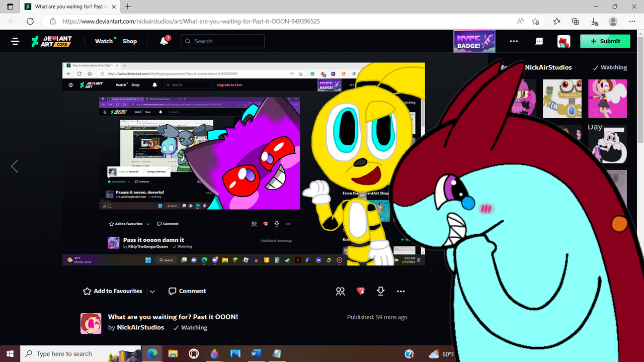Click the green Submit button
Screen dimensions: 644x362
tap(605, 41)
